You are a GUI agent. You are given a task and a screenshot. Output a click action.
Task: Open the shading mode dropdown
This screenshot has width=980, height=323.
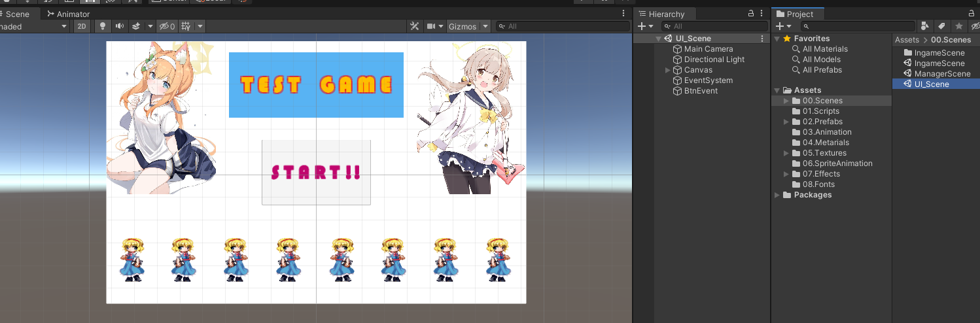pyautogui.click(x=34, y=26)
